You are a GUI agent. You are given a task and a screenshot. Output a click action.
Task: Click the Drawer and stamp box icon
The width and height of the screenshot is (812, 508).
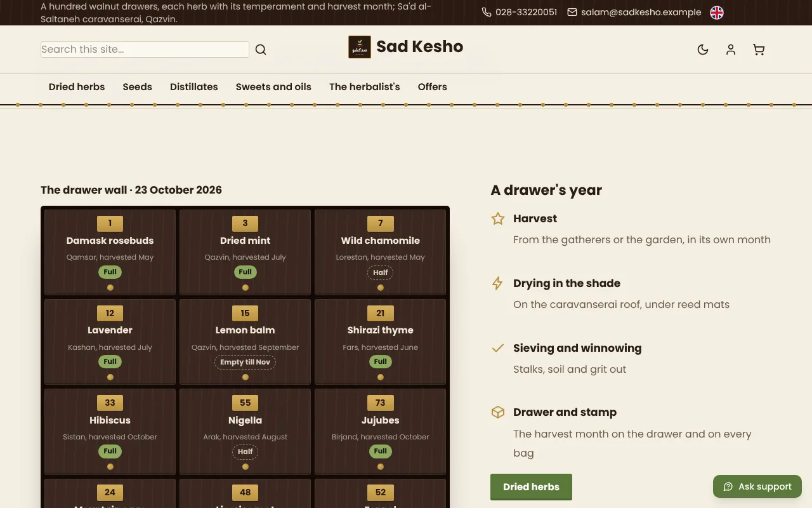(x=498, y=412)
